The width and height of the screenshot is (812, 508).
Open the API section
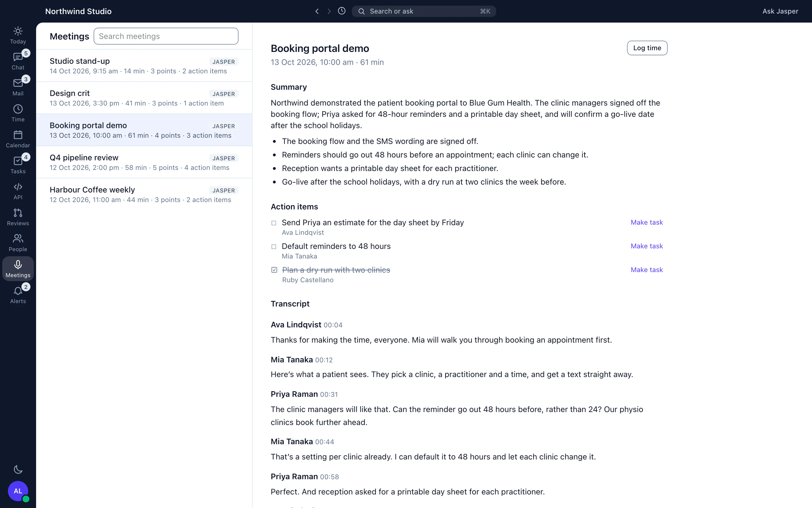point(18,191)
